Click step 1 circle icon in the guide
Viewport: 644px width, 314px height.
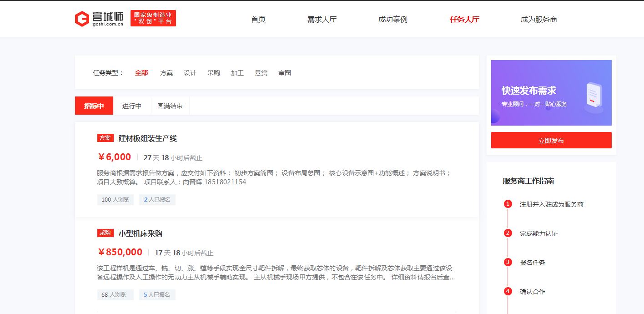point(508,204)
